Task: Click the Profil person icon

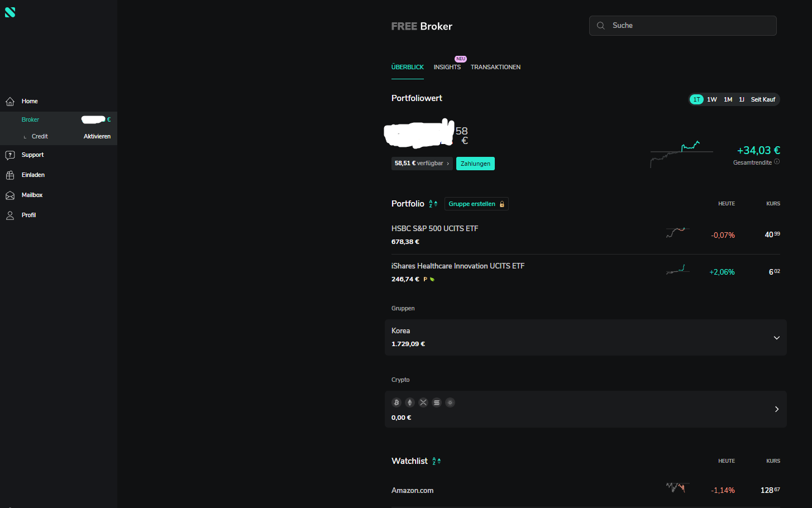Action: pos(10,215)
